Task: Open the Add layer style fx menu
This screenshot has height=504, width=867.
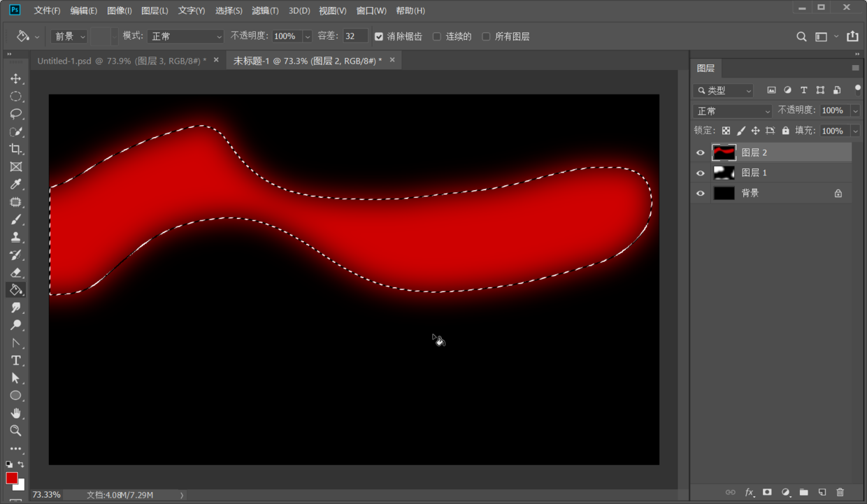Action: pyautogui.click(x=749, y=492)
